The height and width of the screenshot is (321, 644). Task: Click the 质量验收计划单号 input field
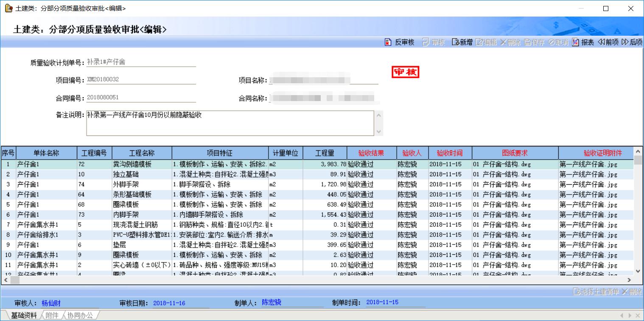pos(141,62)
